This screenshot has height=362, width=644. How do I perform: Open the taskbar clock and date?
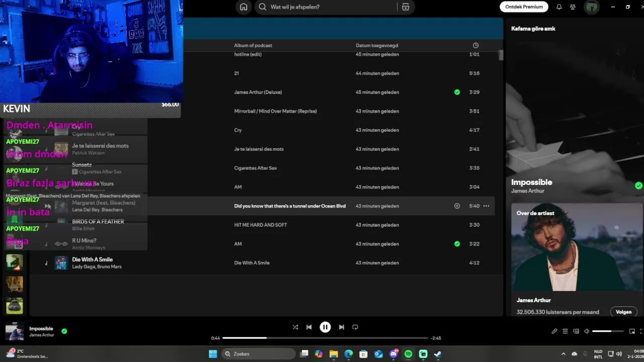coord(638,354)
